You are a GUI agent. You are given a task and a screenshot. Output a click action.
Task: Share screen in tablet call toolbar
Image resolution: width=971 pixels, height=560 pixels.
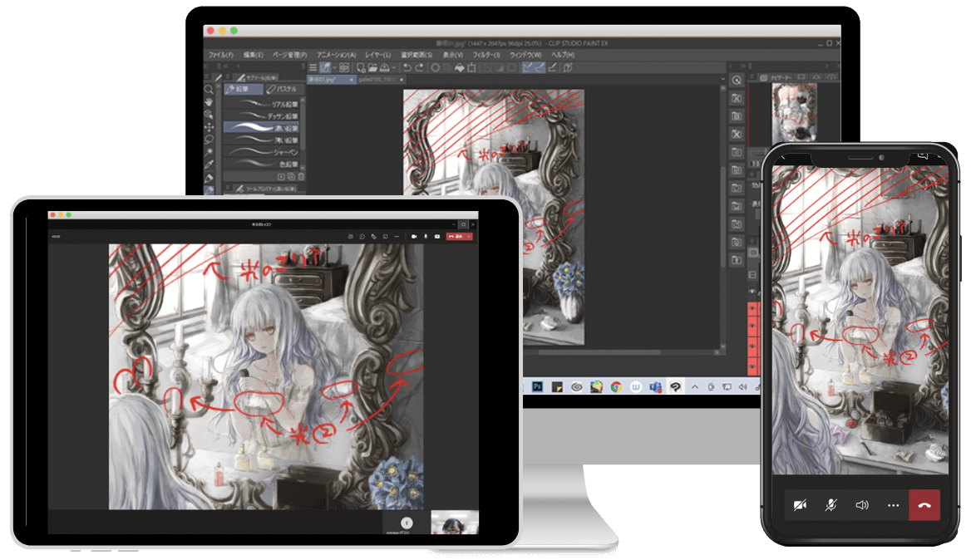(x=437, y=236)
